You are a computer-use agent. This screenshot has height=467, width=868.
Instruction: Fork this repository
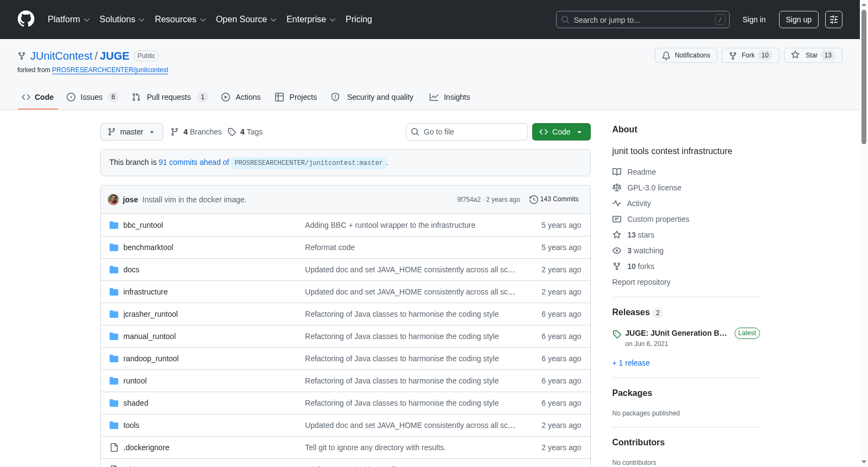coord(750,55)
